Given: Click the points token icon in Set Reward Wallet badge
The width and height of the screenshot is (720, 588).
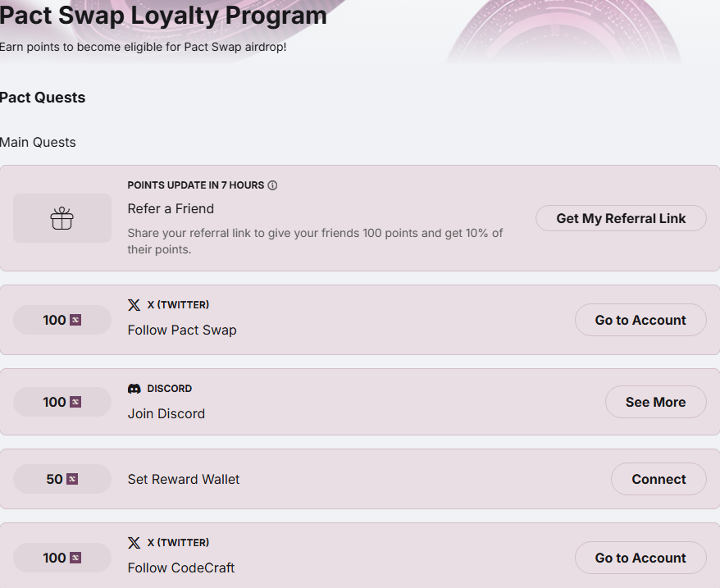Looking at the screenshot, I should pyautogui.click(x=72, y=479).
